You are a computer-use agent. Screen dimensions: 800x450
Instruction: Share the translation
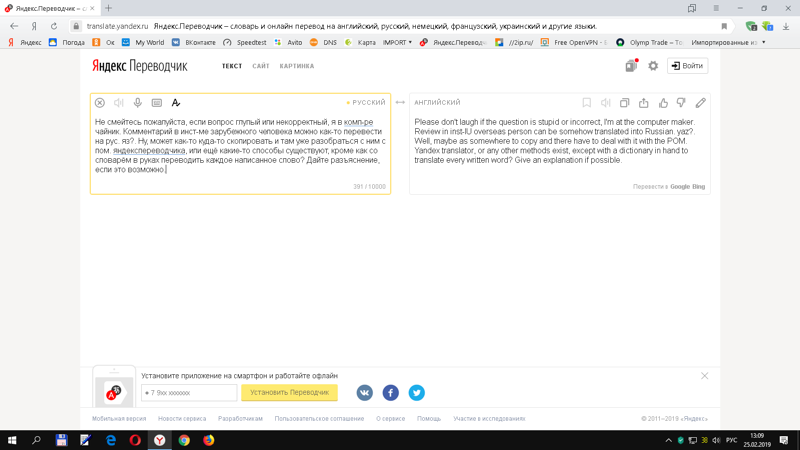644,103
